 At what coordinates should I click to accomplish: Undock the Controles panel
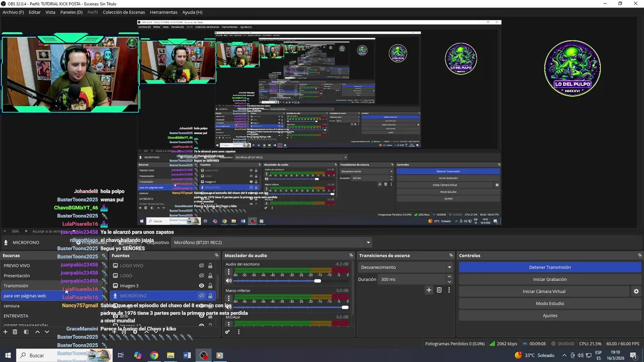coord(639,255)
